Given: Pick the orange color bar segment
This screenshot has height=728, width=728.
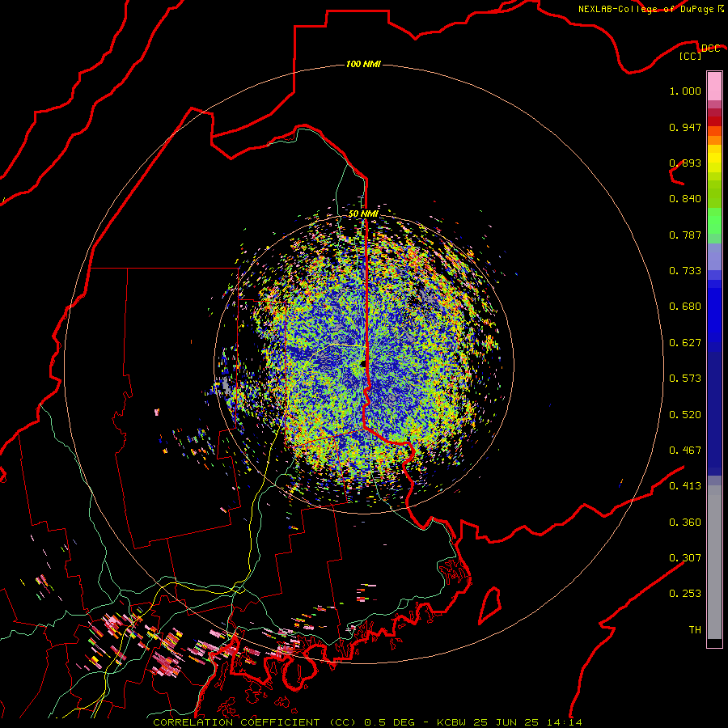Looking at the screenshot, I should pos(714,140).
